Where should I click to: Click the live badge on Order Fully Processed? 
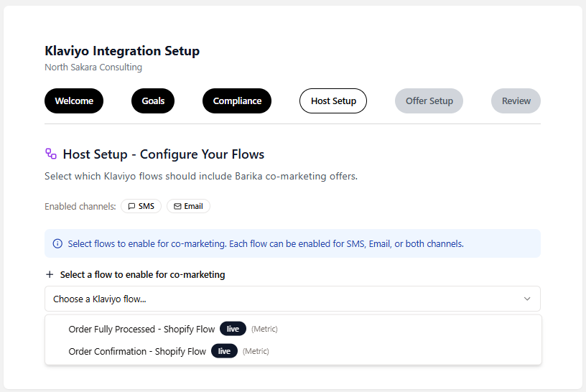point(233,329)
